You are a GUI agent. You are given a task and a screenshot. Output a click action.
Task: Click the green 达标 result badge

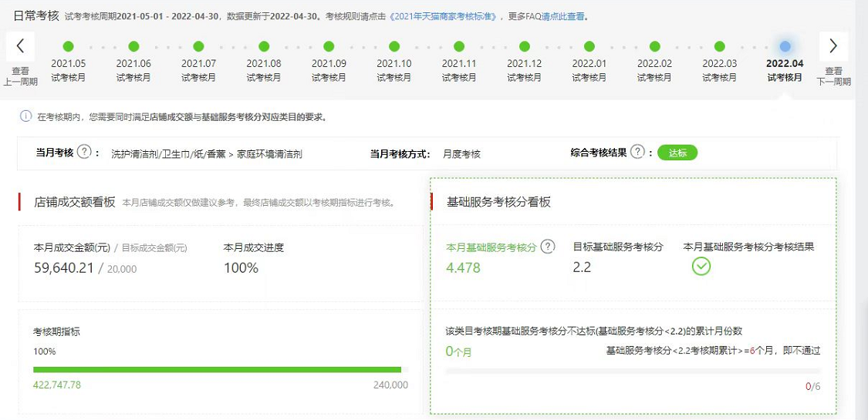pyautogui.click(x=677, y=153)
